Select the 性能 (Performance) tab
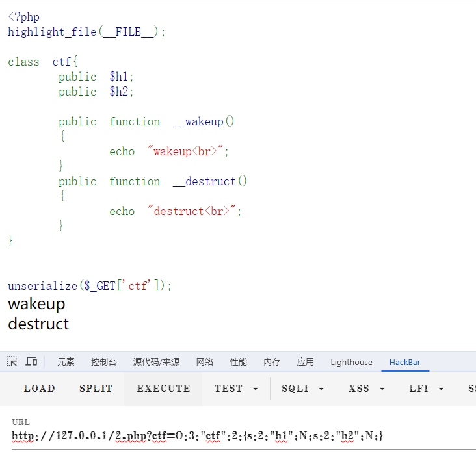 pyautogui.click(x=238, y=363)
